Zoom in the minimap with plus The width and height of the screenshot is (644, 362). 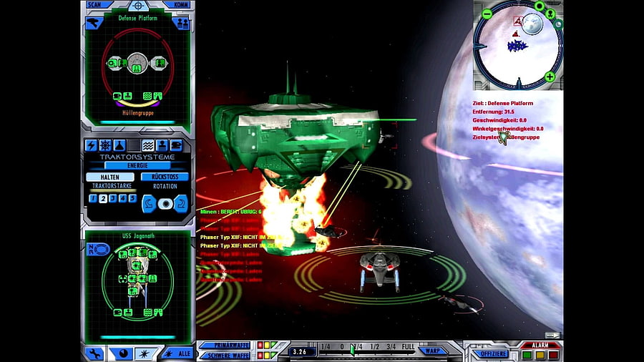click(550, 77)
